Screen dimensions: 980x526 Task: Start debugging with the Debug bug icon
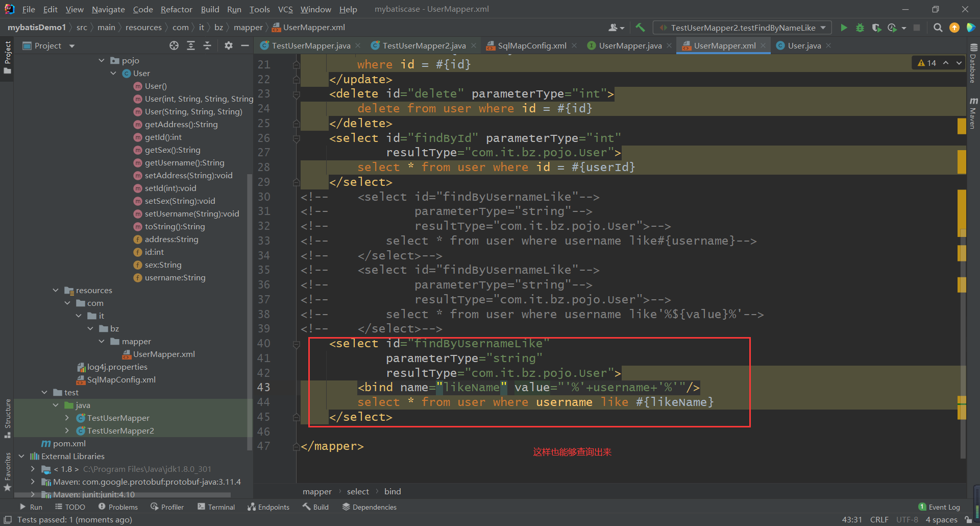coord(860,28)
